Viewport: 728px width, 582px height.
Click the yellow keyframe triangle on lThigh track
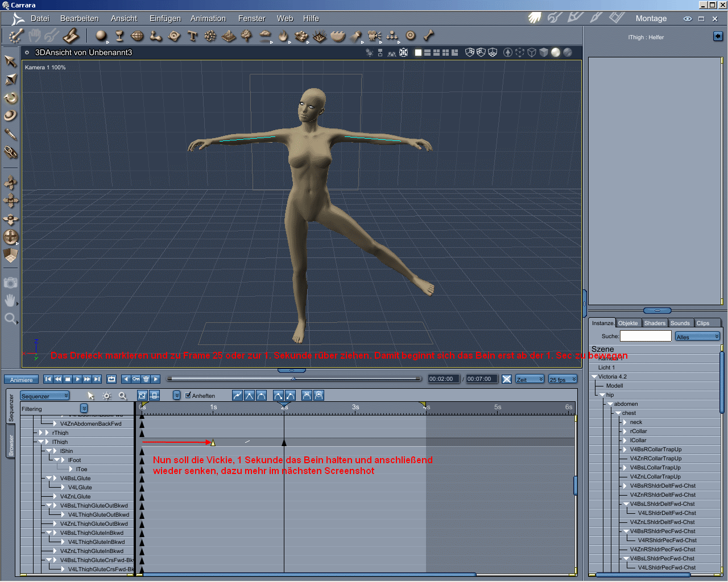tap(213, 442)
